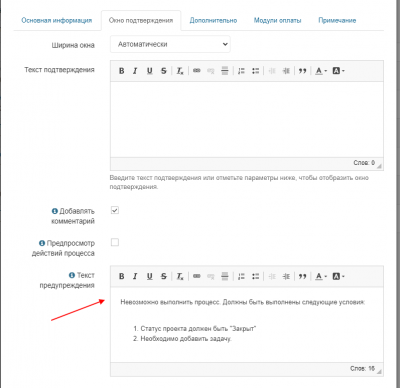Toggle strikethrough in warning text editor
Viewport: 400px width, 388px height.
(164, 276)
